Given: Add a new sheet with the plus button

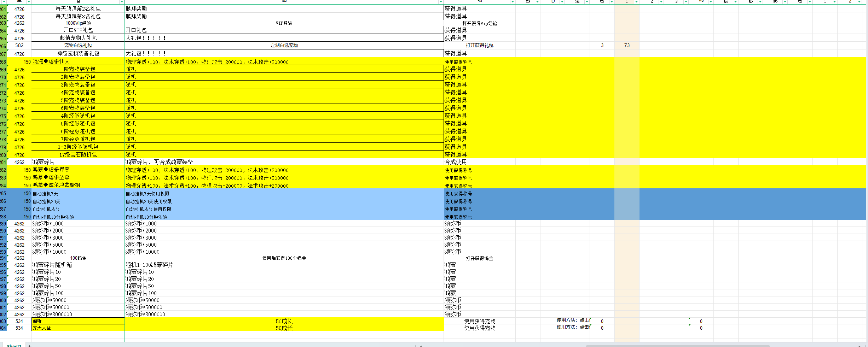Looking at the screenshot, I should [30, 345].
